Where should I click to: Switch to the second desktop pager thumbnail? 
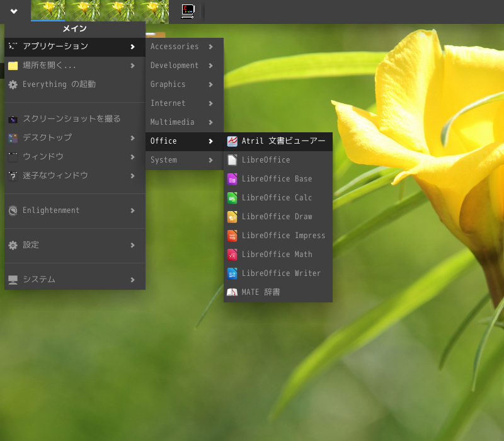83,11
